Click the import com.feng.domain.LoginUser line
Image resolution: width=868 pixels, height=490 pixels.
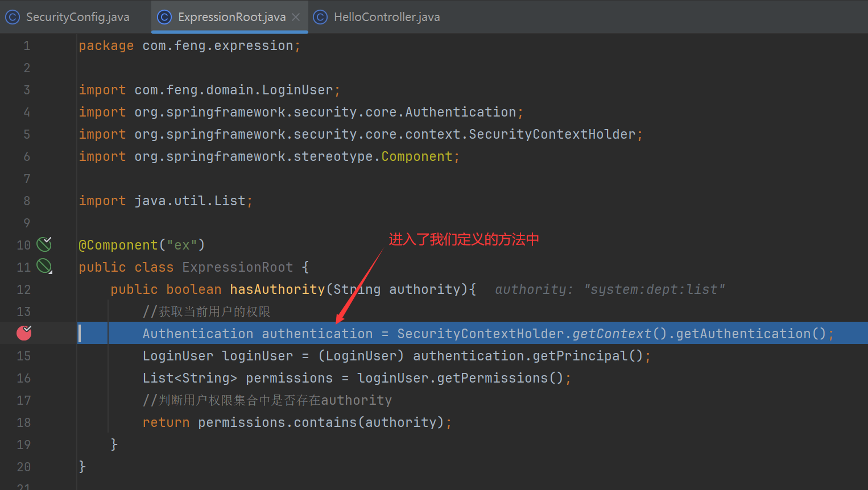click(x=209, y=90)
